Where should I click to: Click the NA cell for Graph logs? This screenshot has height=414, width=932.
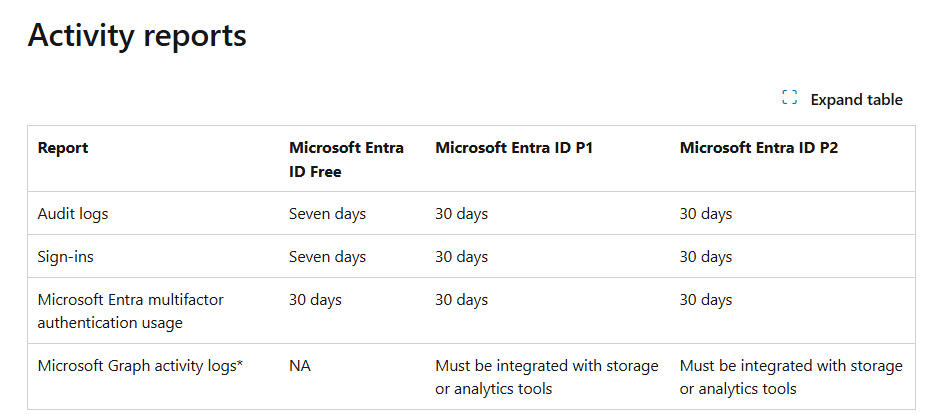300,366
